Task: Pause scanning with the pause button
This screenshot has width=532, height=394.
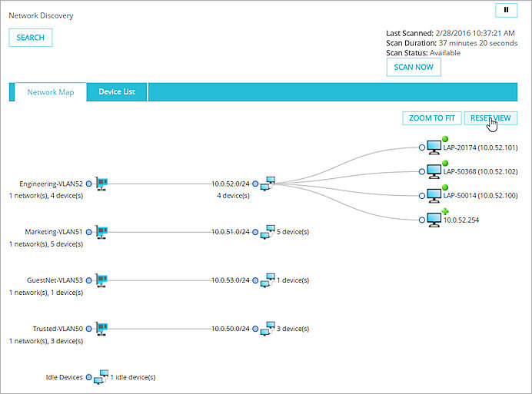Action: [506, 10]
